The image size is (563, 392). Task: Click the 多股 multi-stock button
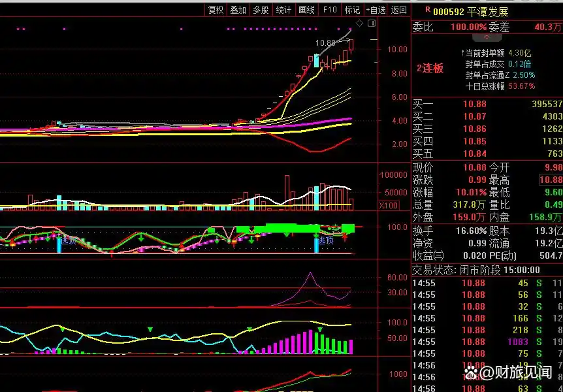coord(261,10)
